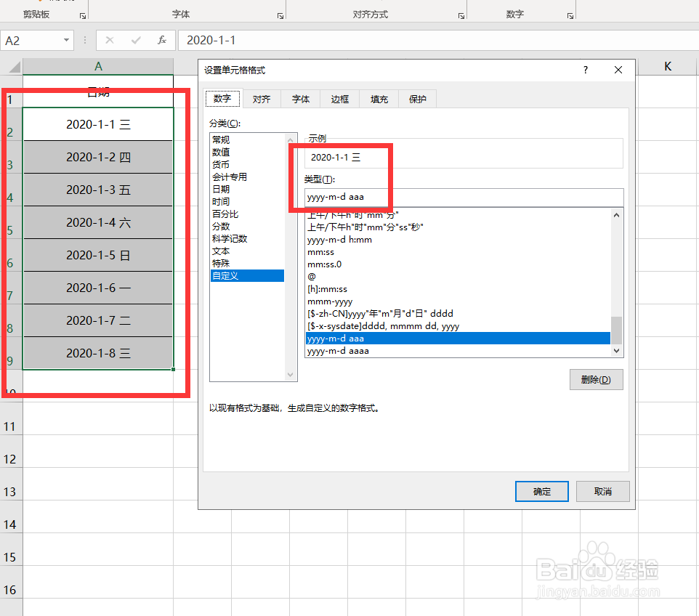Click the dialog help question mark
The width and height of the screenshot is (699, 616).
click(586, 70)
